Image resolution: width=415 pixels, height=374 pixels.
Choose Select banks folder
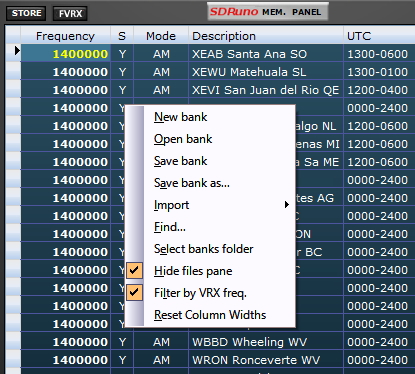tap(210, 249)
